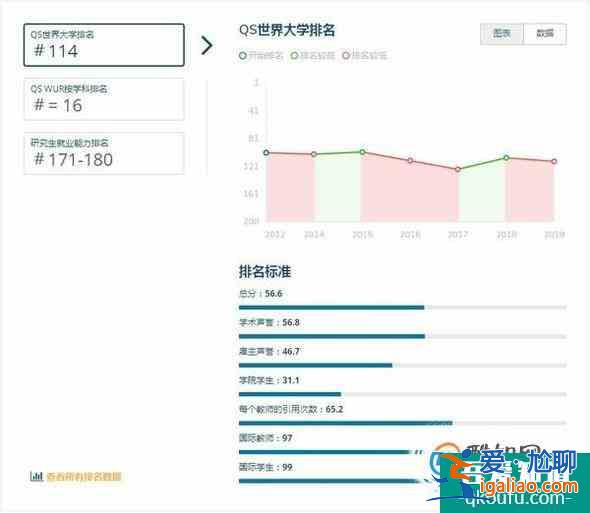Click the 2018 data point on the line
Viewport: 590px width, 513px height.
506,158
